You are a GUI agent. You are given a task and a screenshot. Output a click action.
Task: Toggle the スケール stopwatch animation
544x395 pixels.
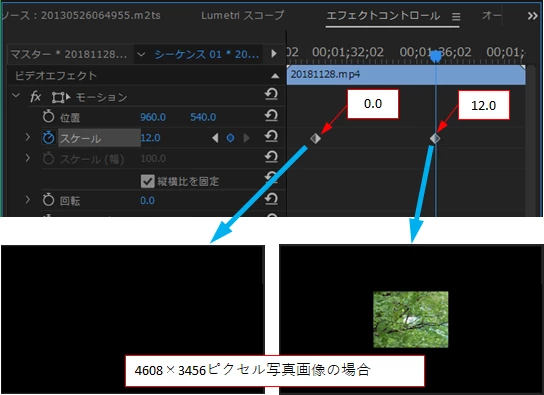49,137
